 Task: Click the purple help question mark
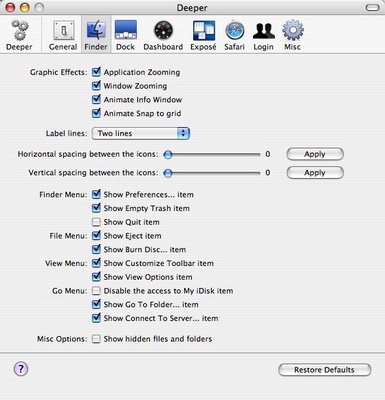[21, 369]
